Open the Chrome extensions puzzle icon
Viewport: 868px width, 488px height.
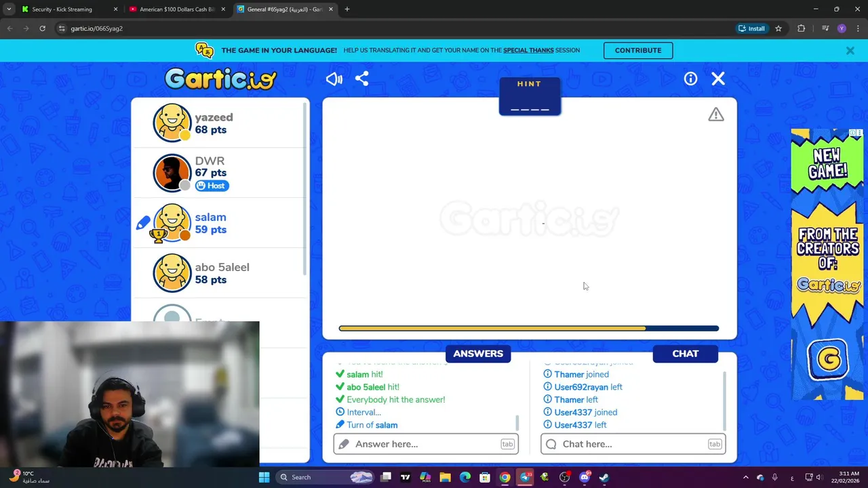point(802,28)
